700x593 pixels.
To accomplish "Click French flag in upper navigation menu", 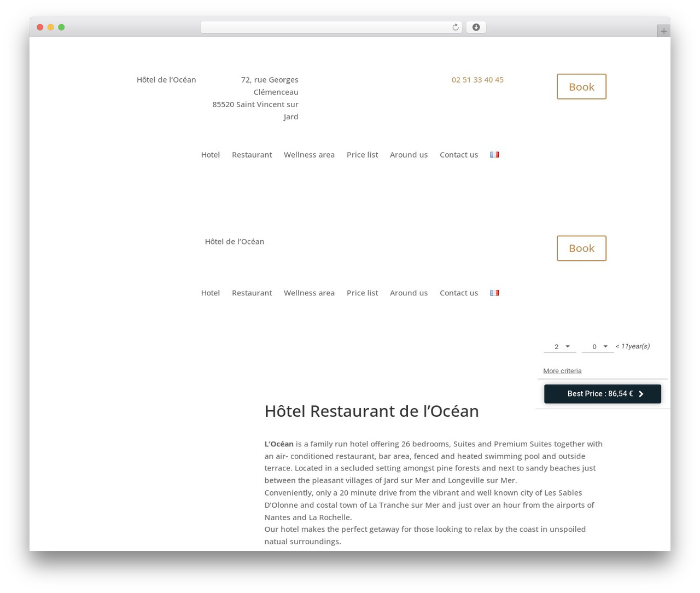I will [x=494, y=155].
